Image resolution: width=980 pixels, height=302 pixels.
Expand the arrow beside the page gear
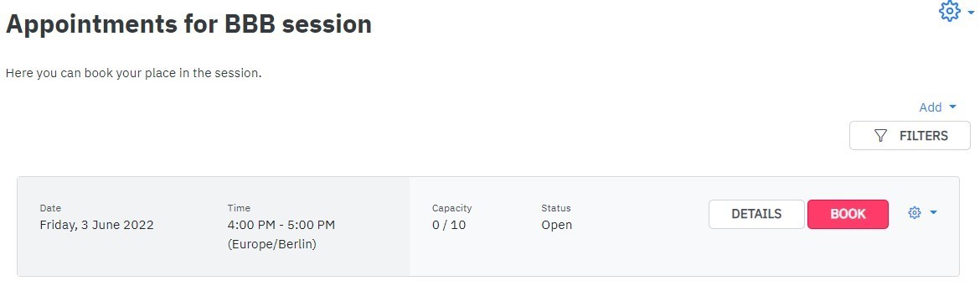click(970, 12)
